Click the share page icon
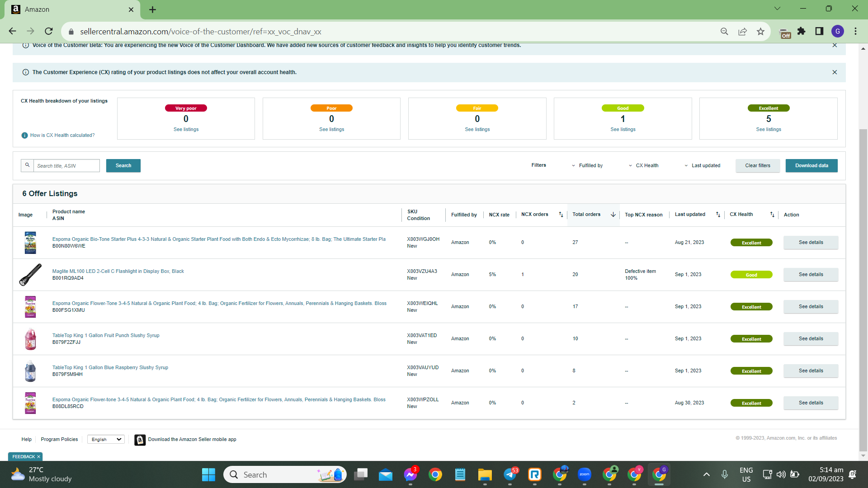868x488 pixels. coord(742,31)
